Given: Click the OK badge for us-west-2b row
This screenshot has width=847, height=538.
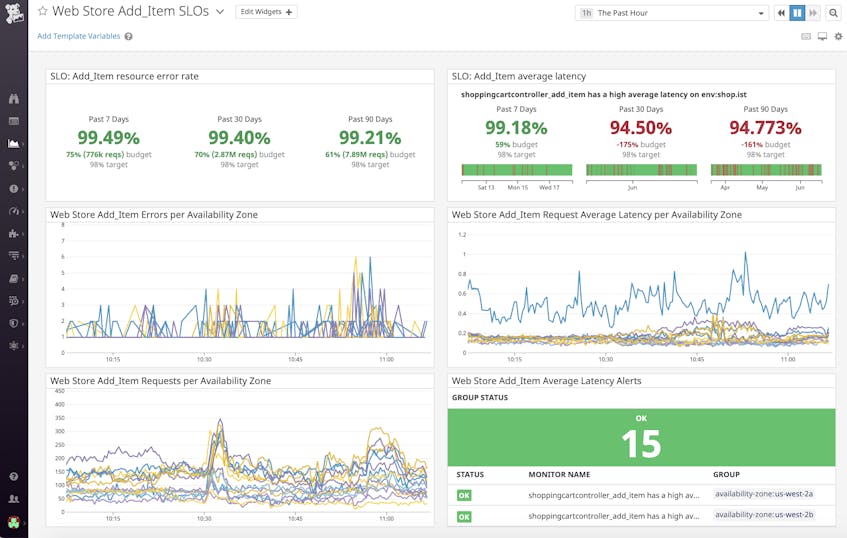Looking at the screenshot, I should click(x=463, y=517).
